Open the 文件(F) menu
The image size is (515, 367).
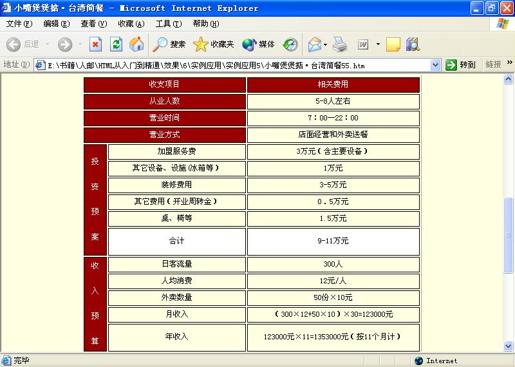19,24
